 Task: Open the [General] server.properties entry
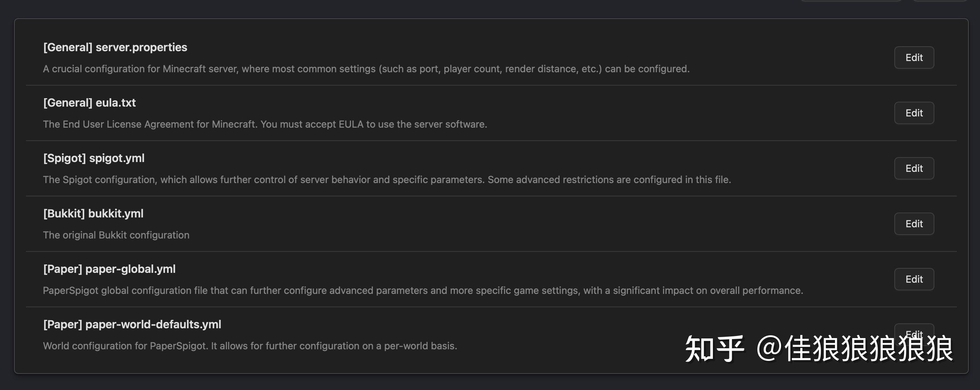click(114, 47)
